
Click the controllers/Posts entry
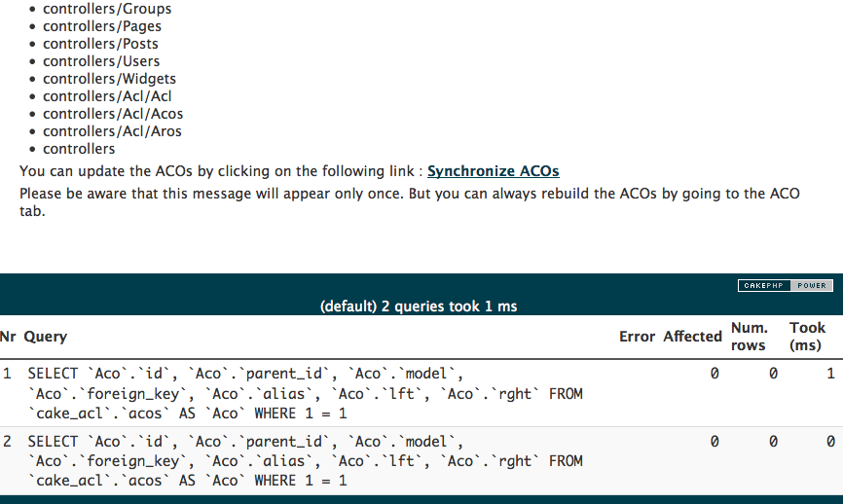(100, 44)
